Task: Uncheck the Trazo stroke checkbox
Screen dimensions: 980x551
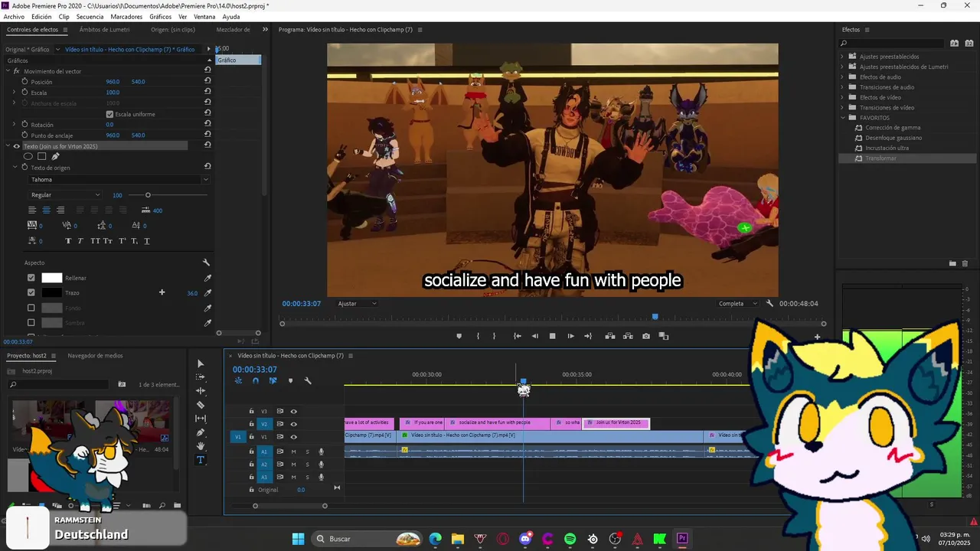Action: tap(31, 292)
